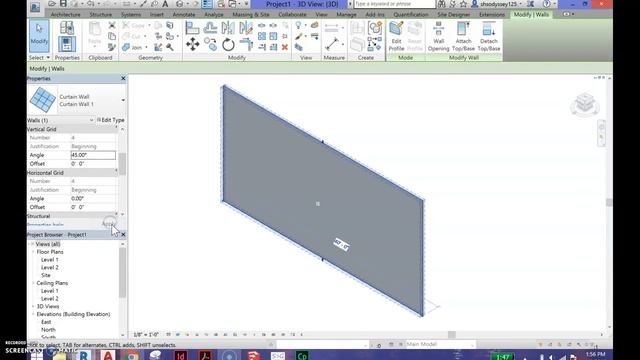Open the Walls (1) filter dropdown
The height and width of the screenshot is (360, 640).
[91, 120]
